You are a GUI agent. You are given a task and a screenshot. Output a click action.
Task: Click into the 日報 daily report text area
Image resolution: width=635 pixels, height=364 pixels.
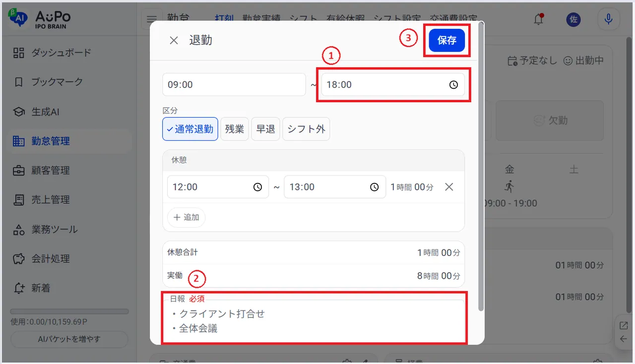coord(314,321)
